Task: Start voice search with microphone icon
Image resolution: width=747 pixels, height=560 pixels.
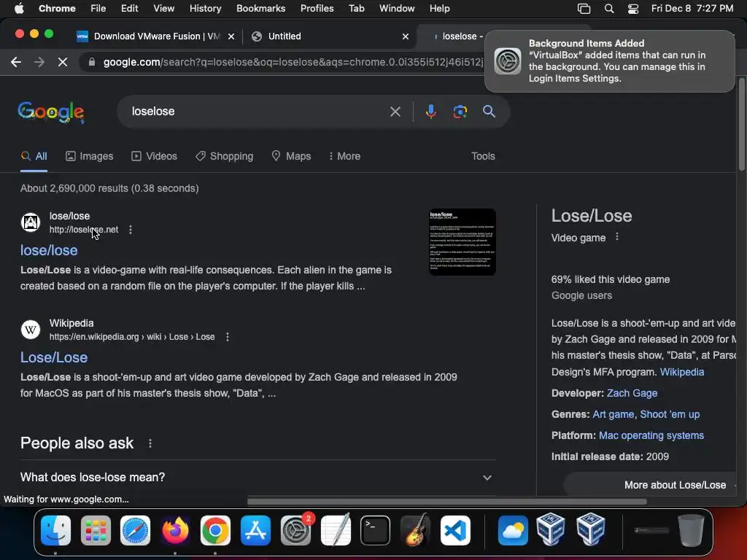Action: point(430,112)
